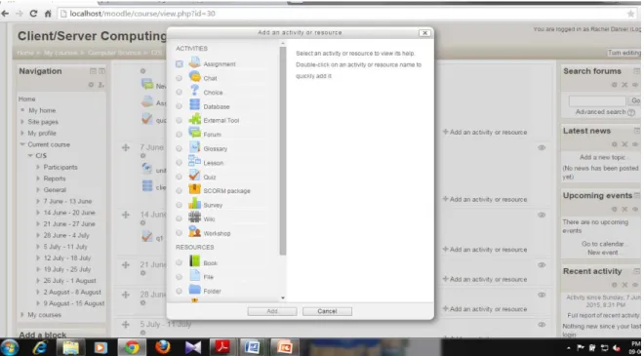Select the Assignment radio button
The image size is (644, 356).
[180, 63]
